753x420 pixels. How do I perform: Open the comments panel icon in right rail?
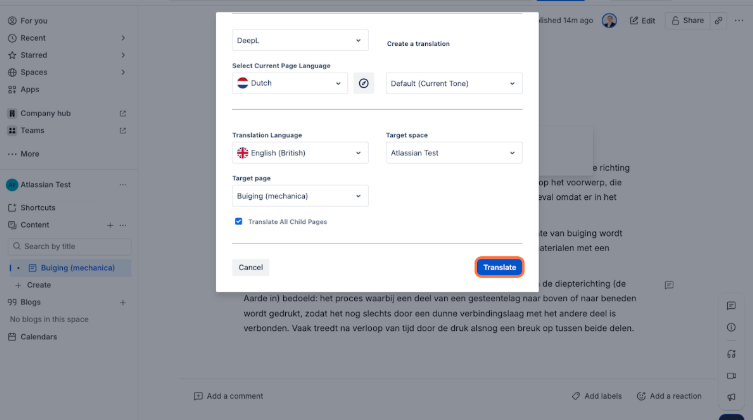[731, 306]
